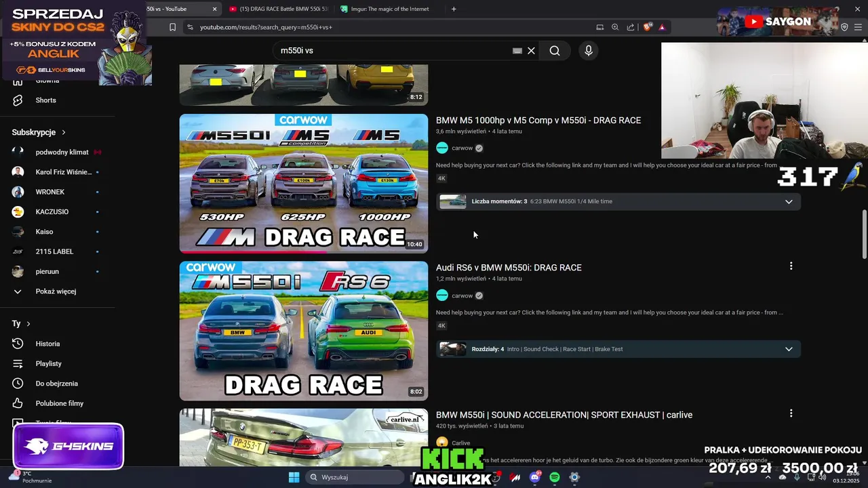Bookmark this page with the address bar bookmark icon
The image size is (868, 488).
point(172,27)
